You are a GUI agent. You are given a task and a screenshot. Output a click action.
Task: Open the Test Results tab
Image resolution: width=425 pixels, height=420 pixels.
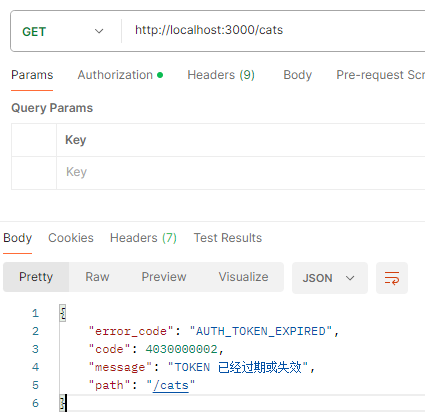tap(228, 238)
